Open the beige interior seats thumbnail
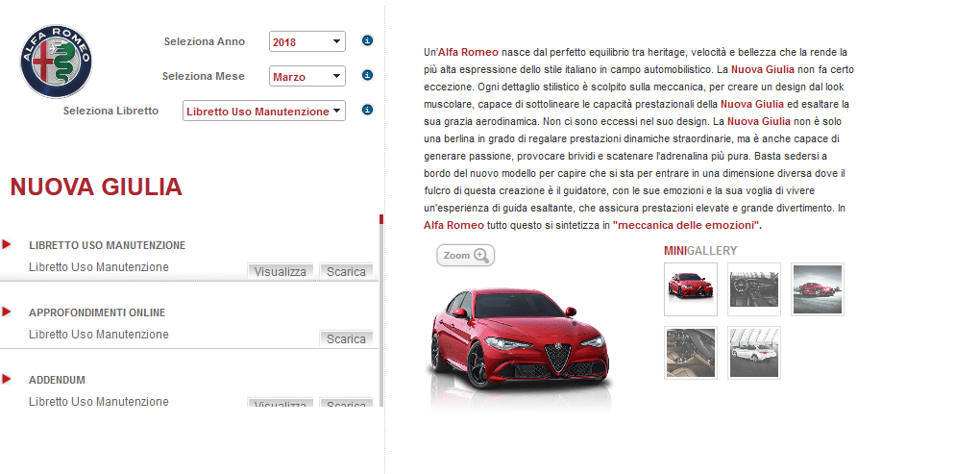The image size is (980, 474). [x=691, y=353]
